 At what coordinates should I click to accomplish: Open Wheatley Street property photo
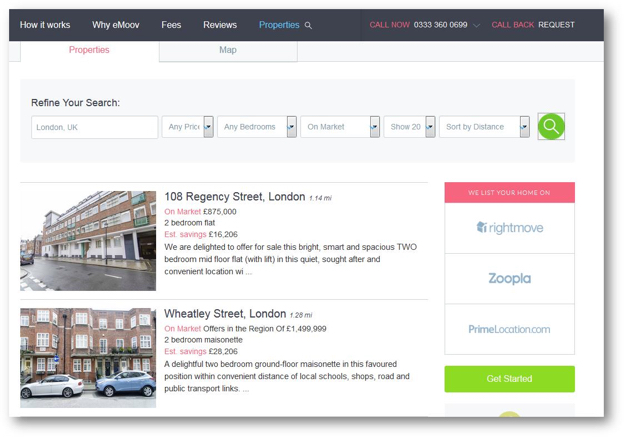(88, 357)
